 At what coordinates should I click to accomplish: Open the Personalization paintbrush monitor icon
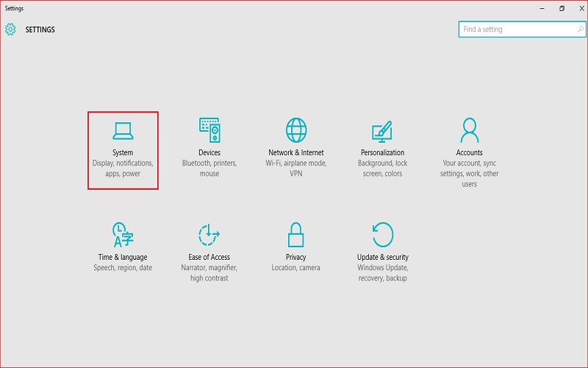382,132
